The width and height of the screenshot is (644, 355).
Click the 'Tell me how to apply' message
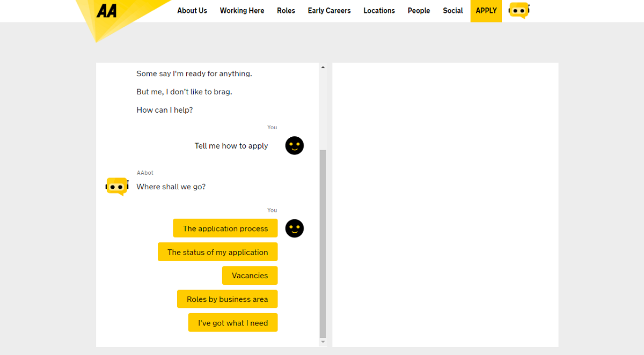click(x=231, y=146)
